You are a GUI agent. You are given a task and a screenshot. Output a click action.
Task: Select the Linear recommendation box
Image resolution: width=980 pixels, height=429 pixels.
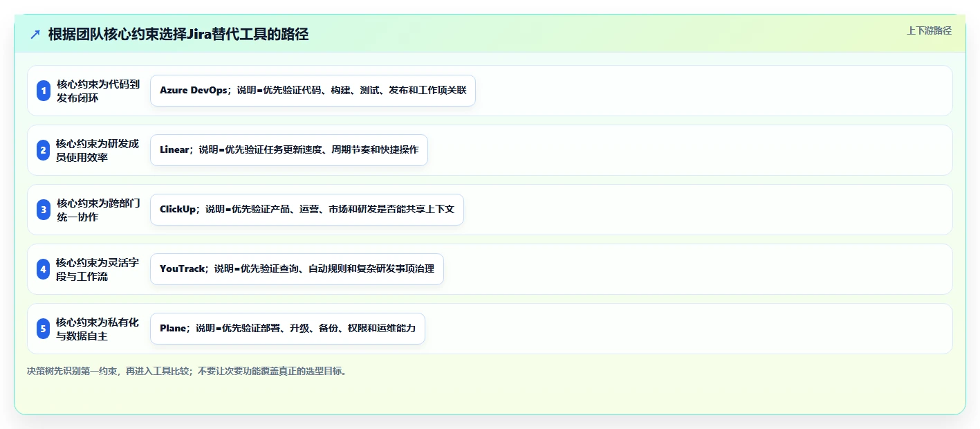[289, 150]
